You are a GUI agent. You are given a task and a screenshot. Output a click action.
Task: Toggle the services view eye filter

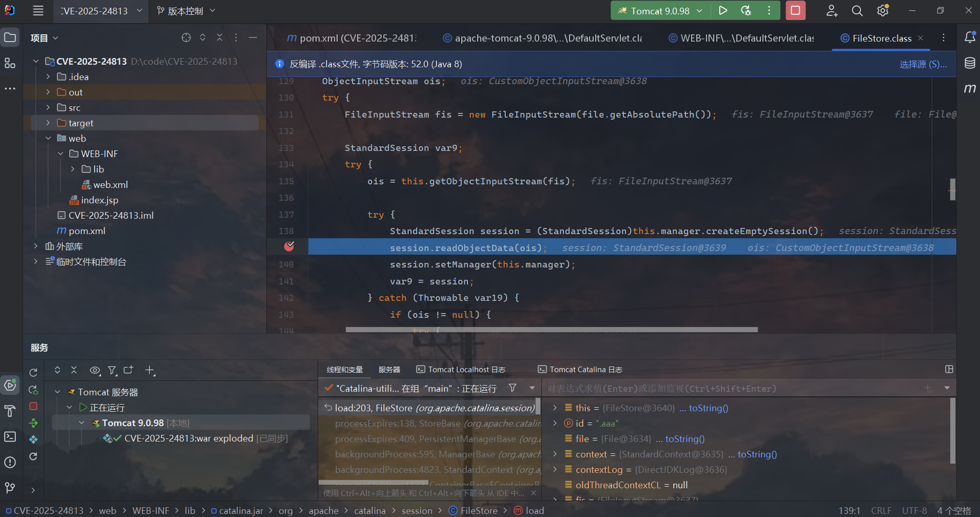(95, 370)
